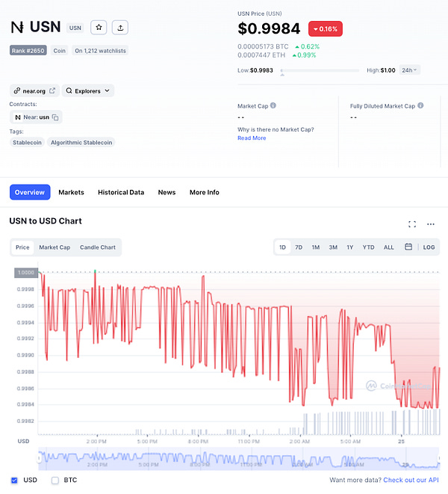
Task: Select YTD chart timeframe
Action: 368,247
